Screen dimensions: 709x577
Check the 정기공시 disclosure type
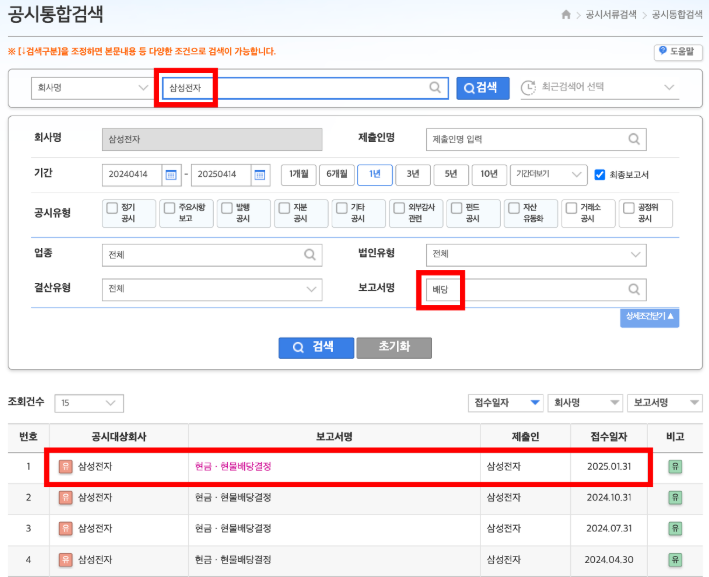click(112, 208)
